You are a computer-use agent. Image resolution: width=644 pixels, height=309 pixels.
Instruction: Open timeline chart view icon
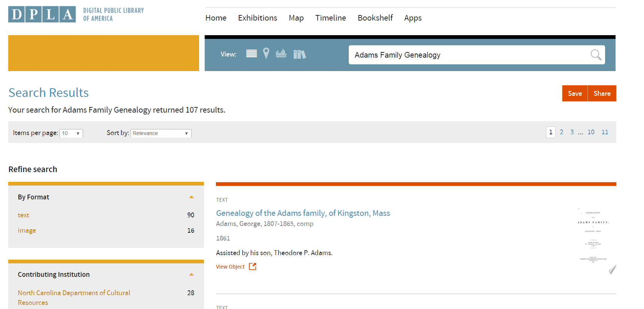click(281, 54)
